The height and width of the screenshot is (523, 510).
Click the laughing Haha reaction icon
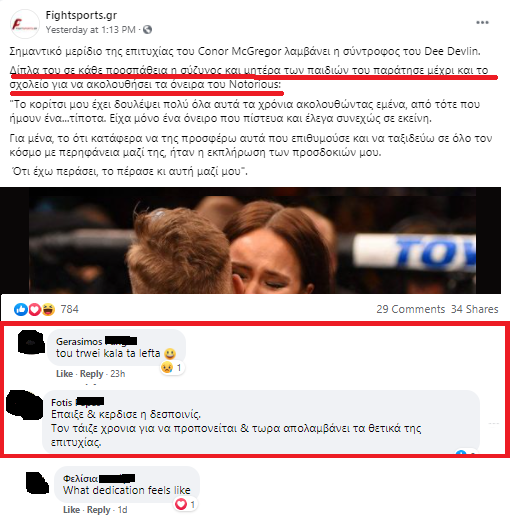(48, 310)
